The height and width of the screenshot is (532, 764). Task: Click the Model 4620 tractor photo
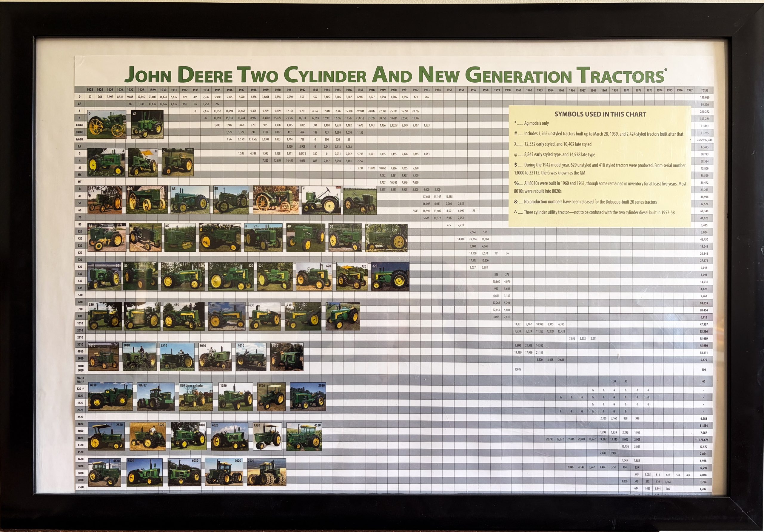(x=104, y=472)
